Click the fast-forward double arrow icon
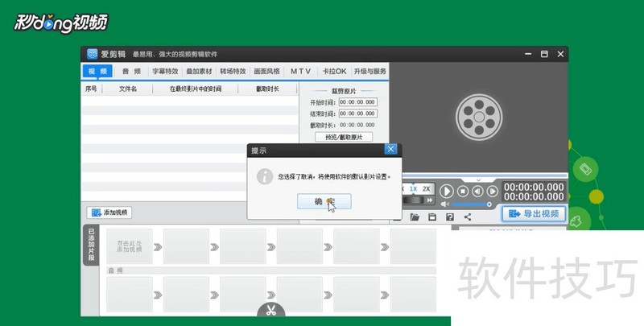The width and height of the screenshot is (644, 326). 429,200
